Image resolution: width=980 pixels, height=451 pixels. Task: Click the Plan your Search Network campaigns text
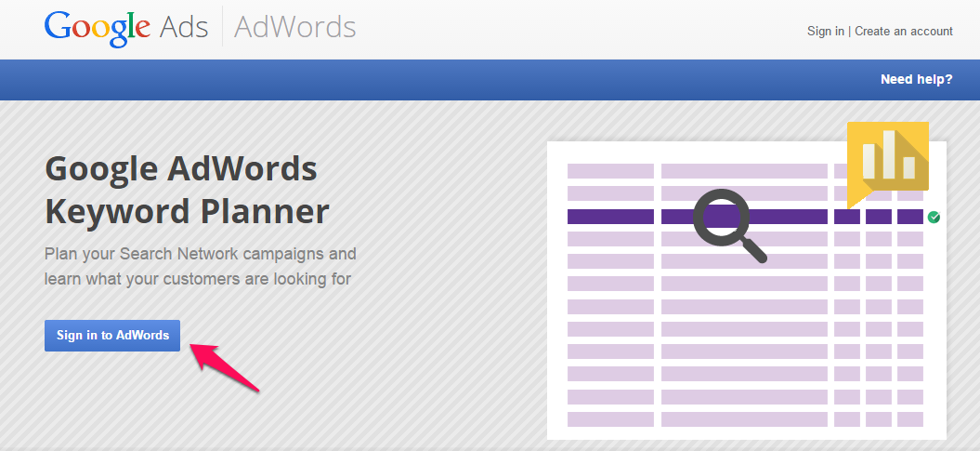[x=200, y=267]
